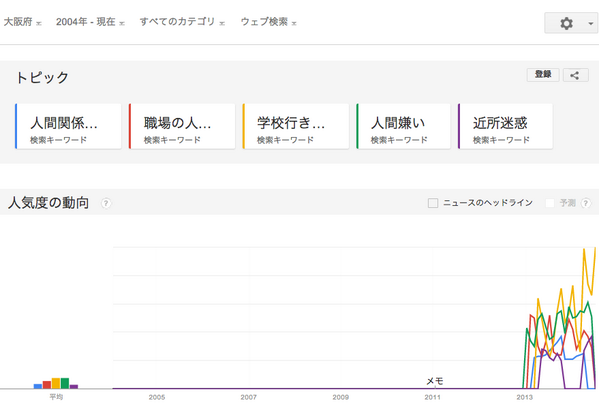
Task: Click the メモ marker on timeline
Action: [x=435, y=381]
